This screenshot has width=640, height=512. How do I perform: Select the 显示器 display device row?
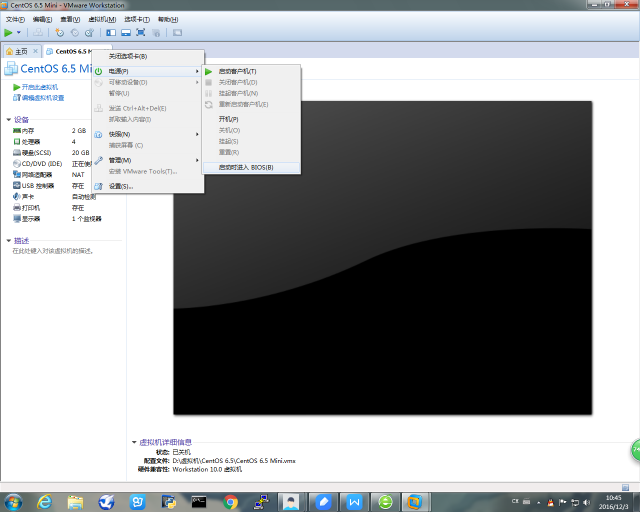pos(57,219)
